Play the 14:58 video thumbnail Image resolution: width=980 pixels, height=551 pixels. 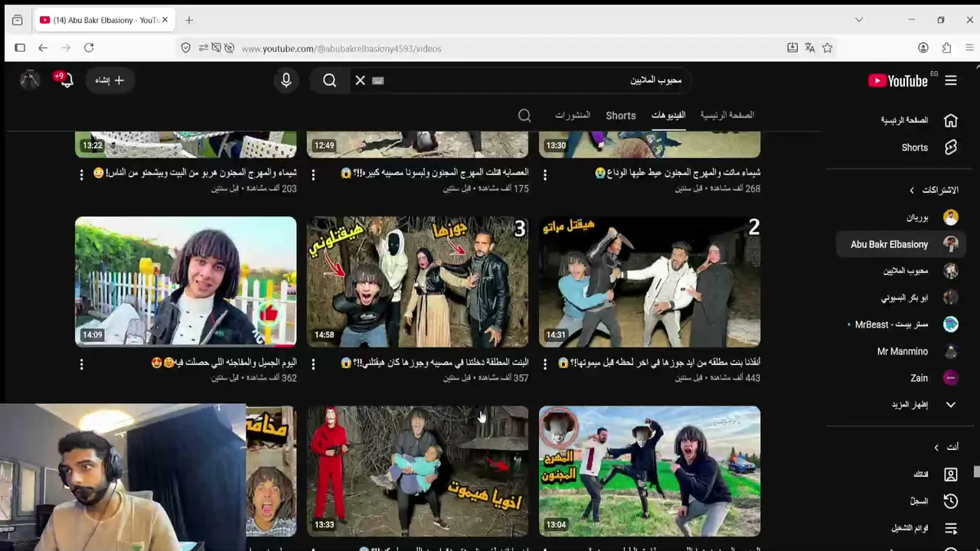(x=417, y=282)
